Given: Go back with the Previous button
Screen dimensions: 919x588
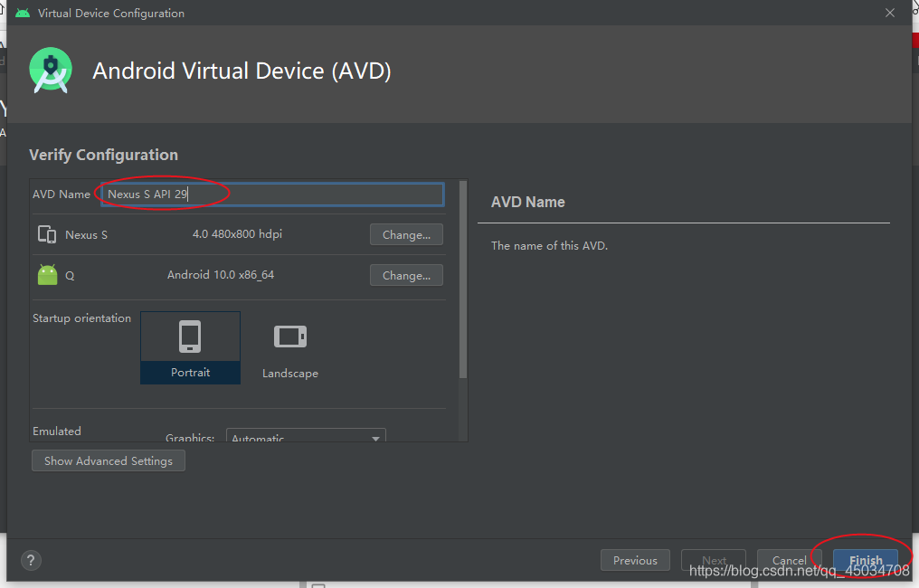Looking at the screenshot, I should [635, 561].
